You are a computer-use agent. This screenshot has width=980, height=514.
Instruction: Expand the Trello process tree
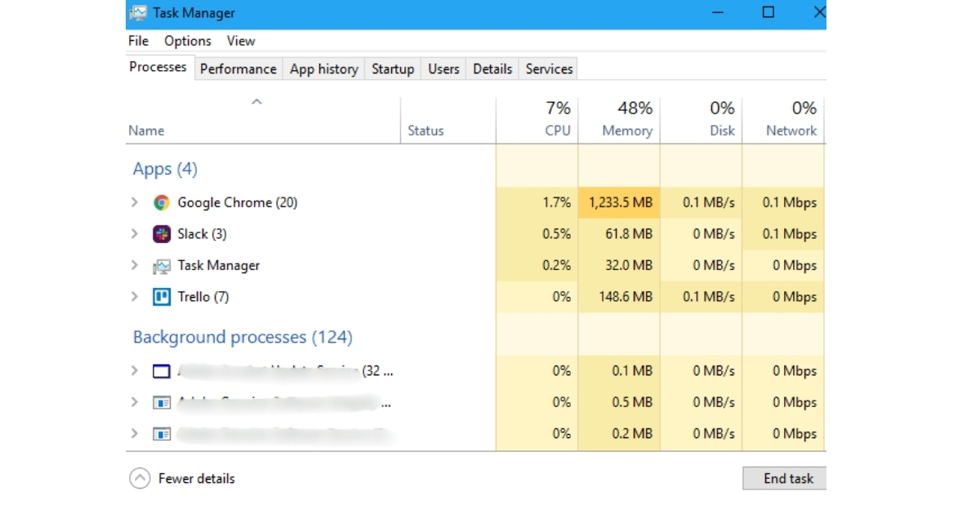[x=134, y=296]
